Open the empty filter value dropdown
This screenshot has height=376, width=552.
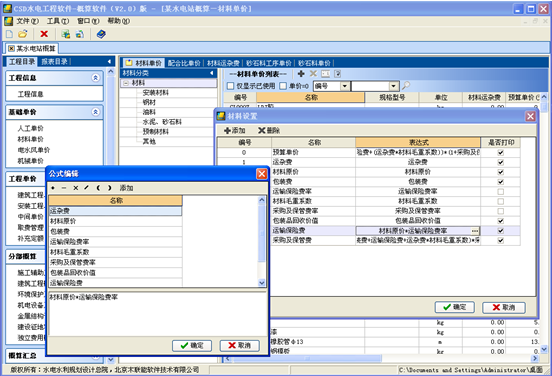tap(394, 86)
